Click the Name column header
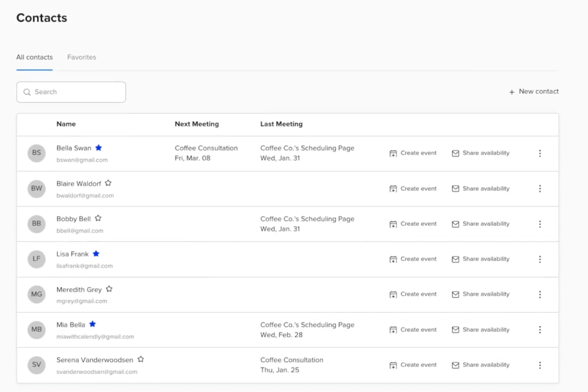 pos(66,124)
